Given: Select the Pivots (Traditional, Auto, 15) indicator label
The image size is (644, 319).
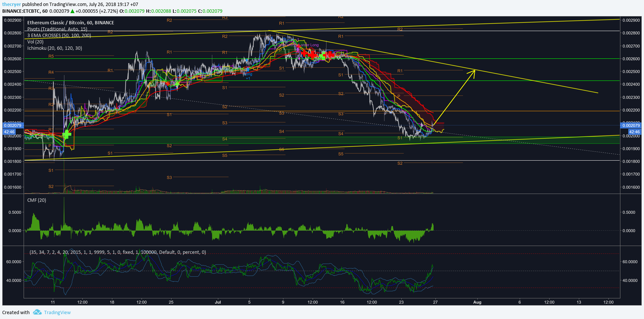Looking at the screenshot, I should tap(57, 29).
